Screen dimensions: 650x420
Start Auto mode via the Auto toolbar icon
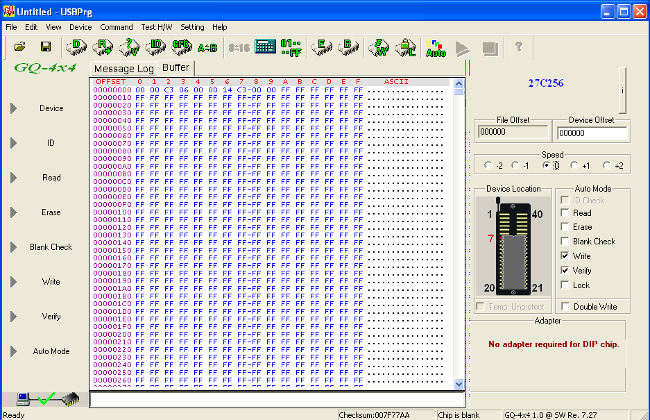(x=436, y=48)
